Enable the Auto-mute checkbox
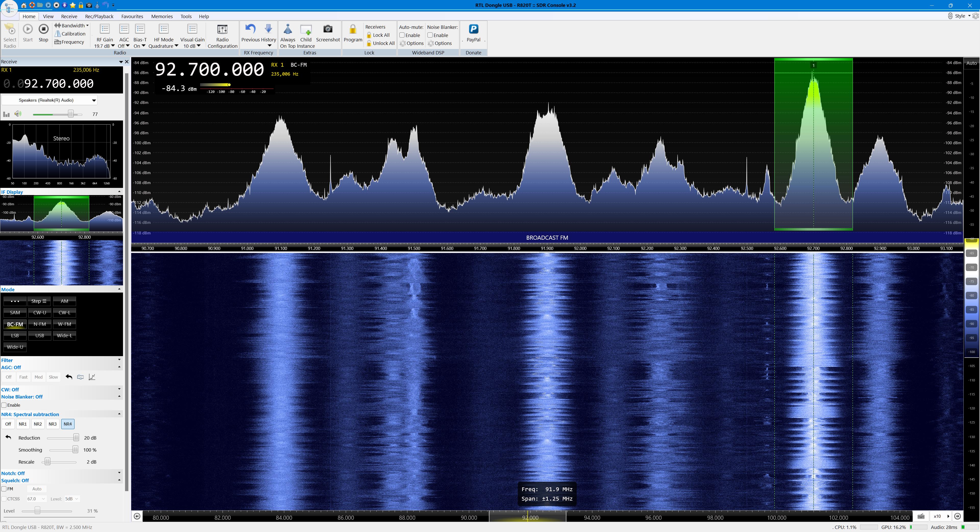Screen dimensions: 980x532 [x=402, y=35]
